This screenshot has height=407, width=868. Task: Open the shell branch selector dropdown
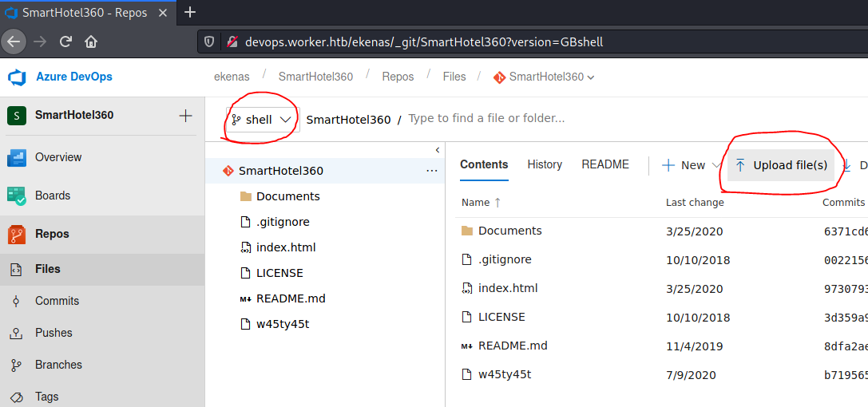(x=263, y=120)
